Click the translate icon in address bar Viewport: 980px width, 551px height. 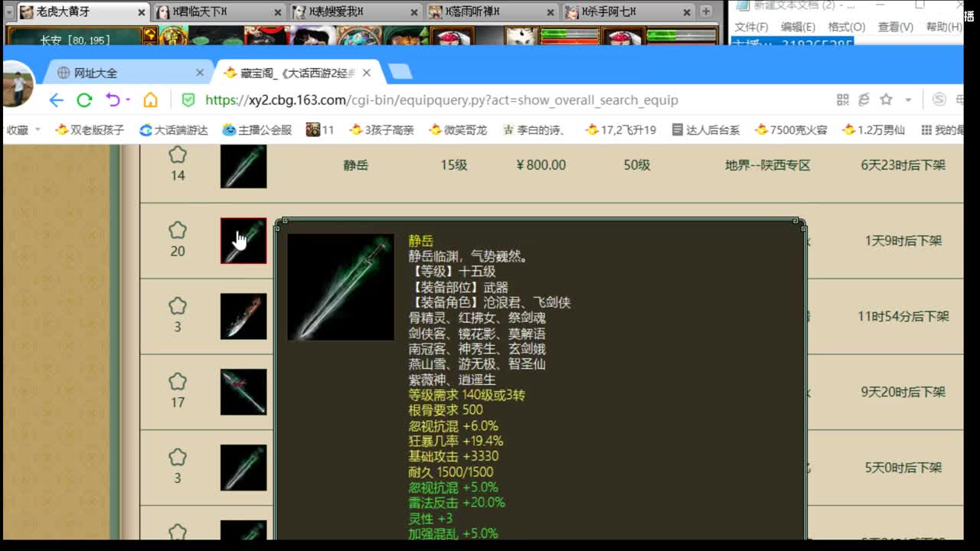coord(864,100)
